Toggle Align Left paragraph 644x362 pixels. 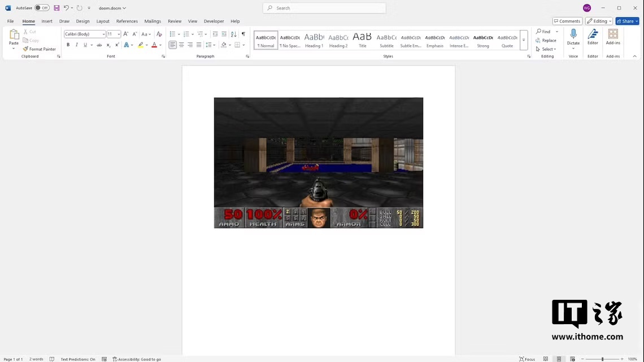pyautogui.click(x=172, y=45)
